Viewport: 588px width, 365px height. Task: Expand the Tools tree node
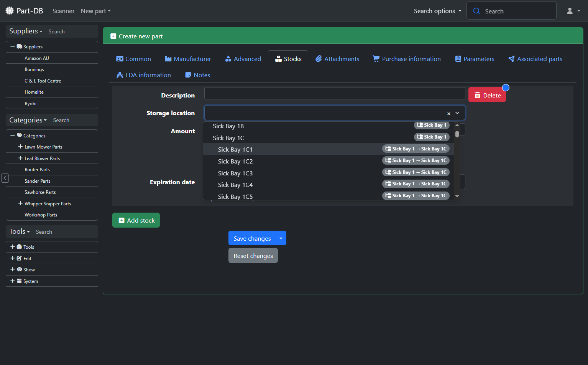pos(13,247)
